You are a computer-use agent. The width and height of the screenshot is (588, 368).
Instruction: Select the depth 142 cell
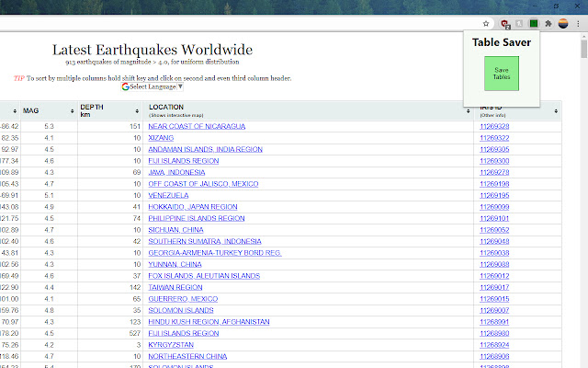tap(110, 287)
